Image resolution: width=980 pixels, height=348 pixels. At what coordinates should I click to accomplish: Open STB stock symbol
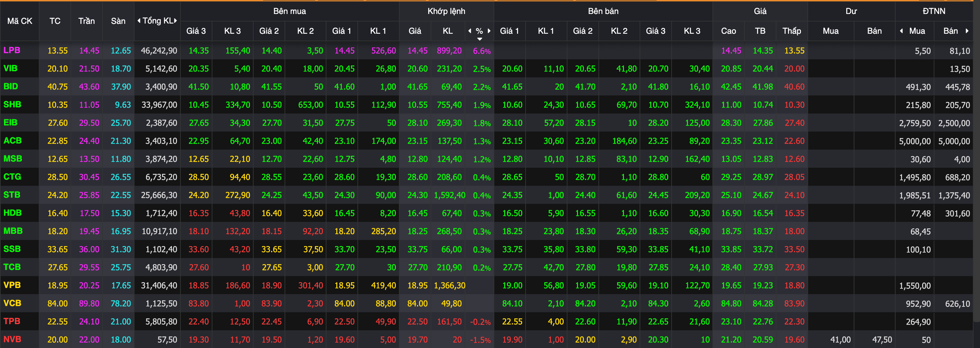12,195
